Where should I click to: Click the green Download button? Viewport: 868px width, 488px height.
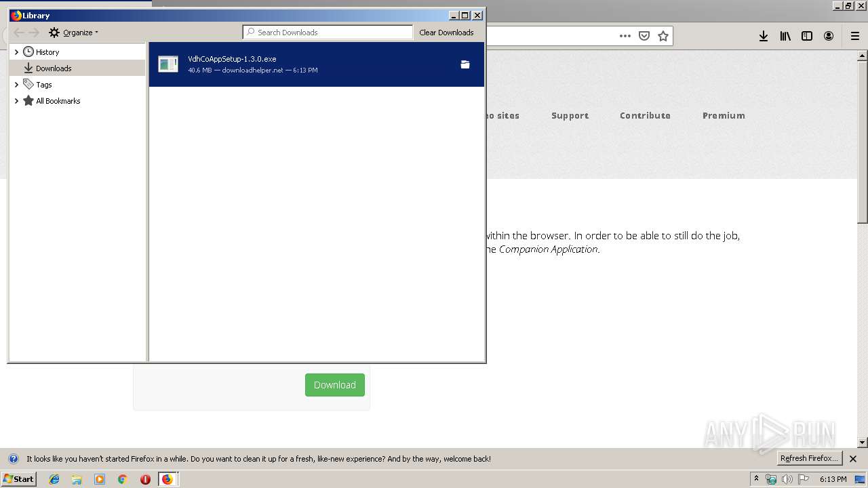pyautogui.click(x=335, y=385)
